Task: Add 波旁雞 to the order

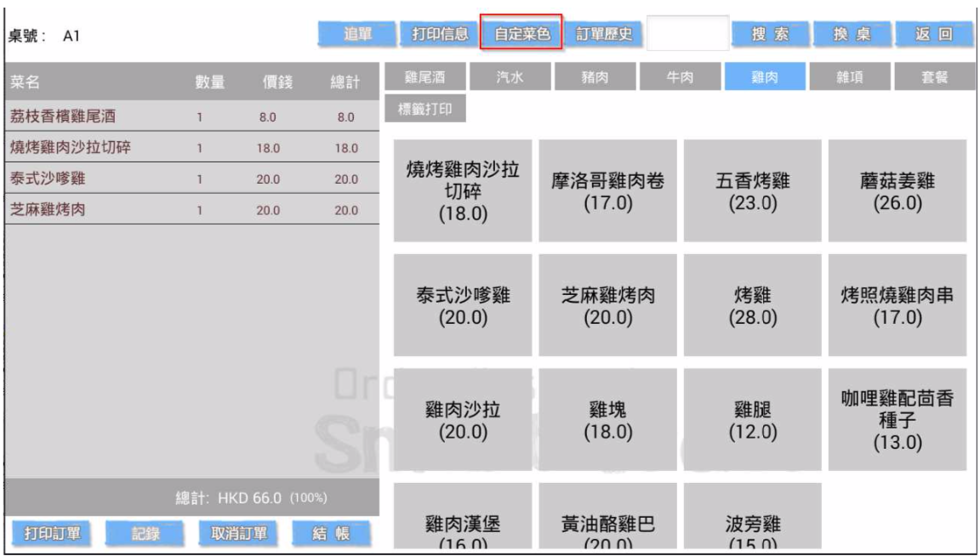Action: [x=753, y=516]
